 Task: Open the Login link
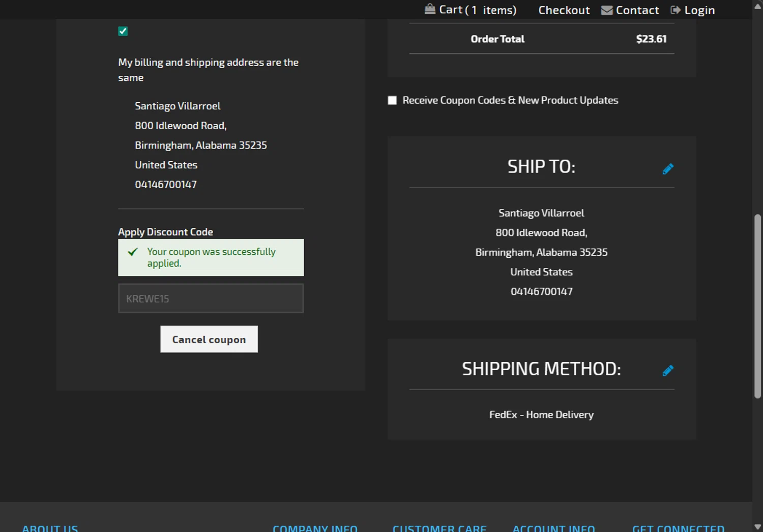coord(699,10)
